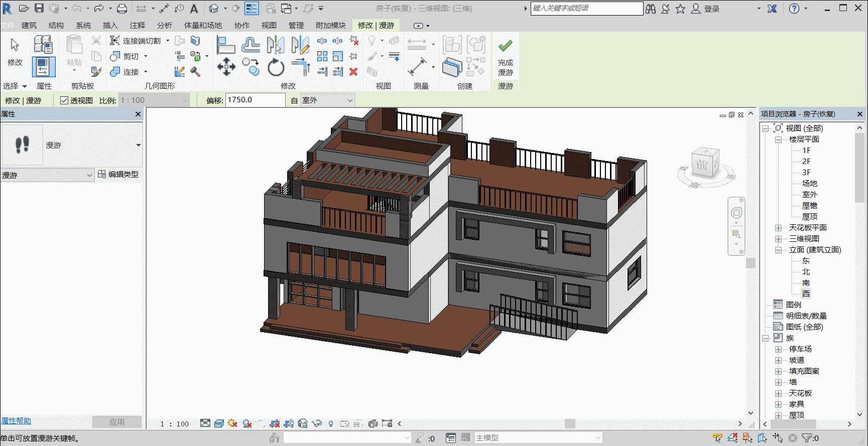The width and height of the screenshot is (868, 446).
Task: Click the 编辑类型 button
Action: pos(118,174)
